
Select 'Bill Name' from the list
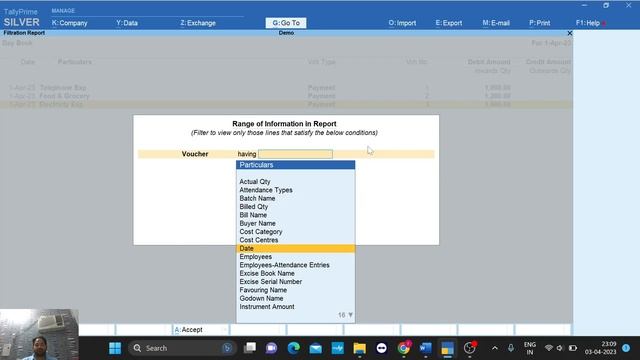coord(296,215)
